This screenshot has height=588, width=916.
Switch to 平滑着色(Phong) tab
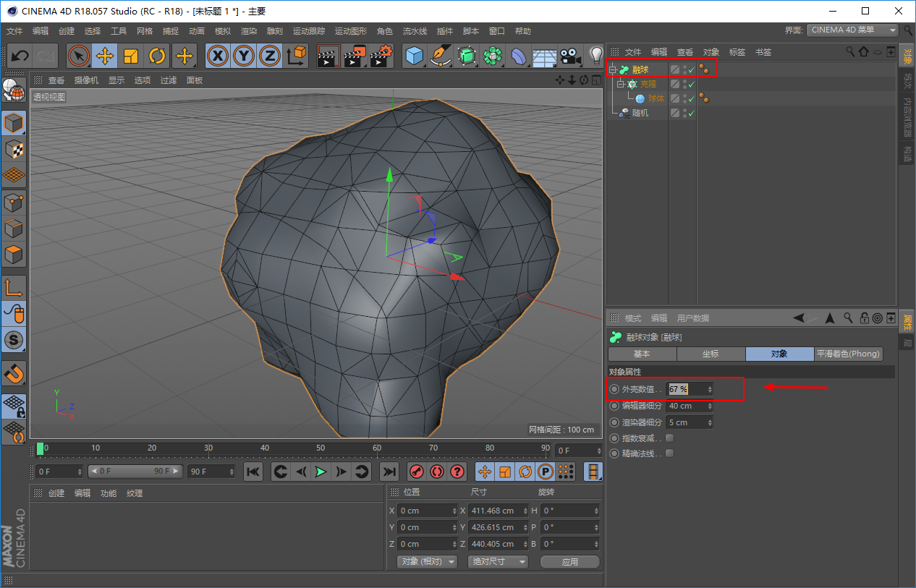point(849,354)
